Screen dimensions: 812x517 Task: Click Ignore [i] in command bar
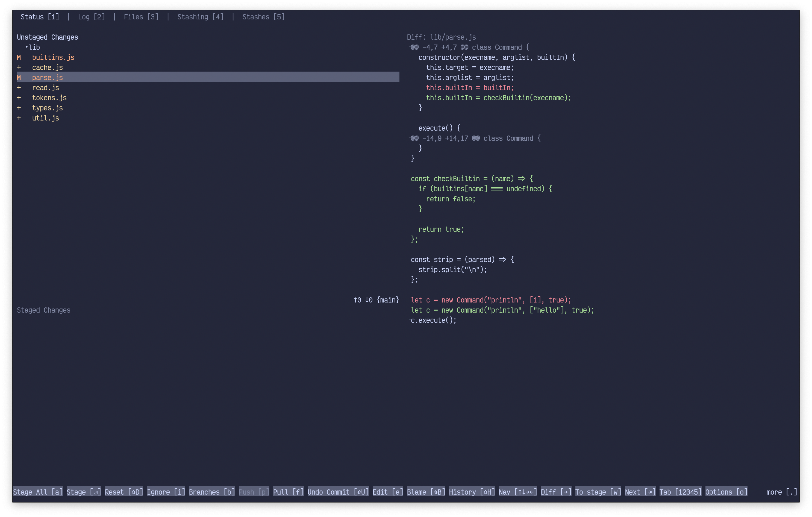[166, 492]
